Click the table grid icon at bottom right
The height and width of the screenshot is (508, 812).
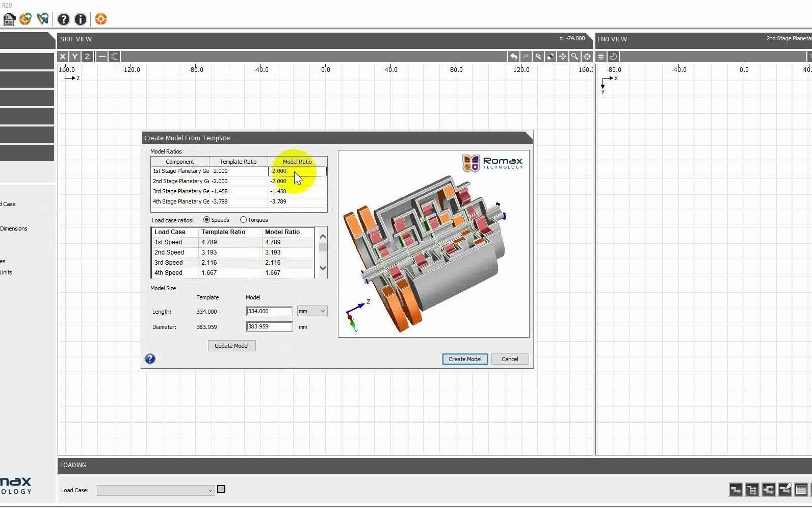(801, 490)
